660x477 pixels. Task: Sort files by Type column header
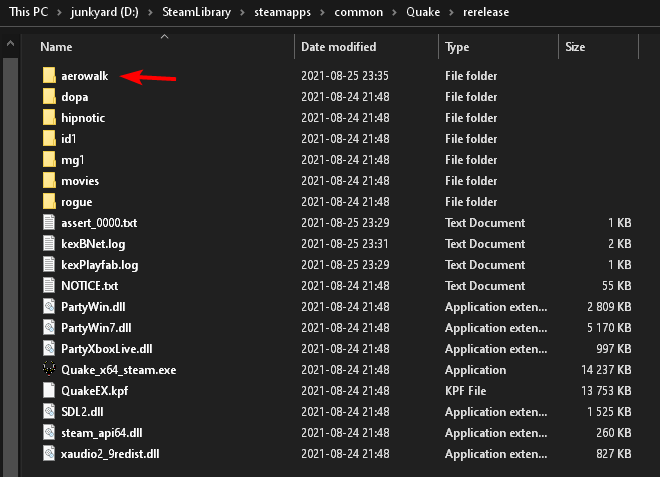[457, 47]
